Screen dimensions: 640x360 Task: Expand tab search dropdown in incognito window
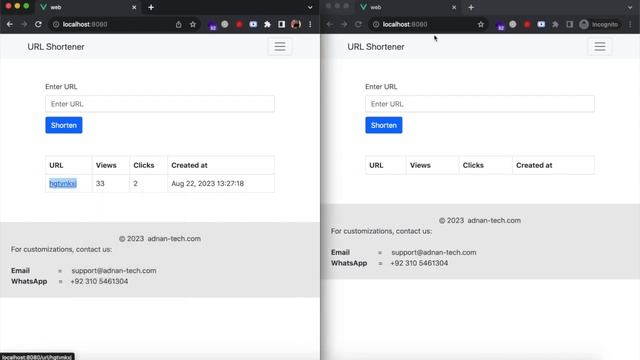(630, 7)
